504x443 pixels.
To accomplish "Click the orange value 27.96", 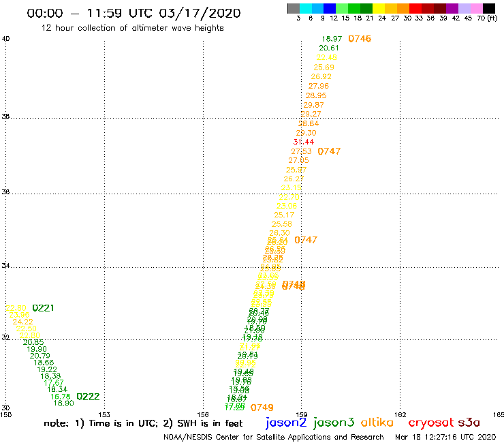I will click(x=319, y=86).
